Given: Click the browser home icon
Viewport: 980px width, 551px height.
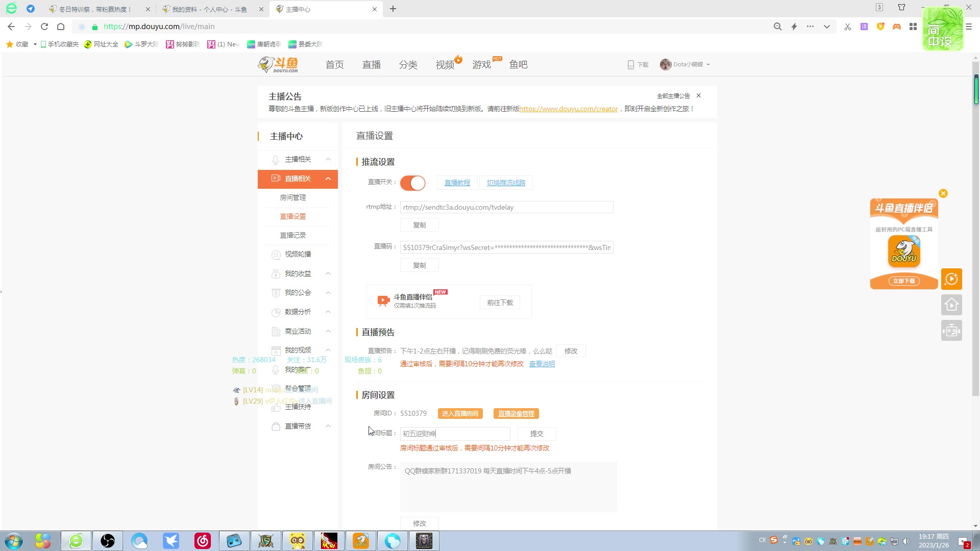Looking at the screenshot, I should (61, 27).
